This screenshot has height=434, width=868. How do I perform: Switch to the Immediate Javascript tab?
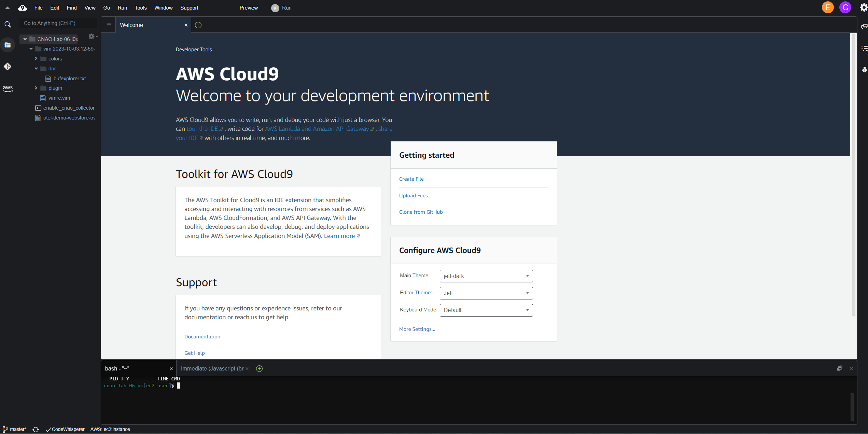tap(212, 368)
